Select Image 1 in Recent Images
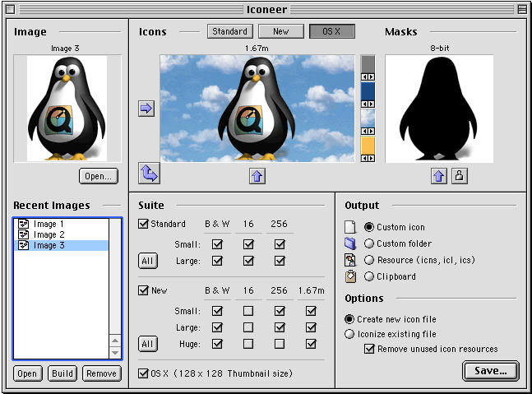The image size is (532, 394). pyautogui.click(x=62, y=224)
